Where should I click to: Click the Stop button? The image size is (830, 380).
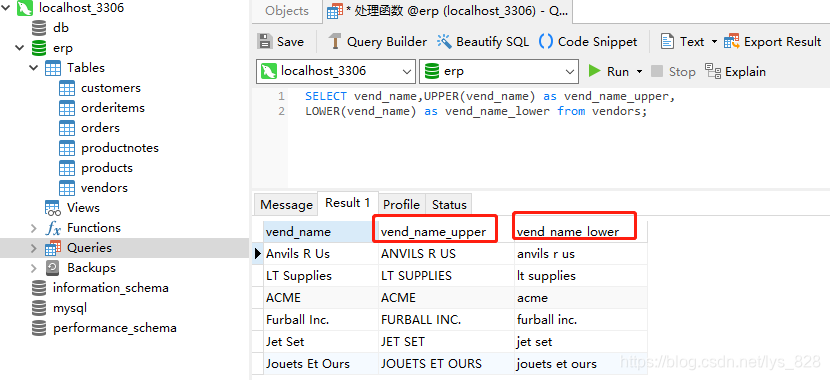pyautogui.click(x=673, y=71)
